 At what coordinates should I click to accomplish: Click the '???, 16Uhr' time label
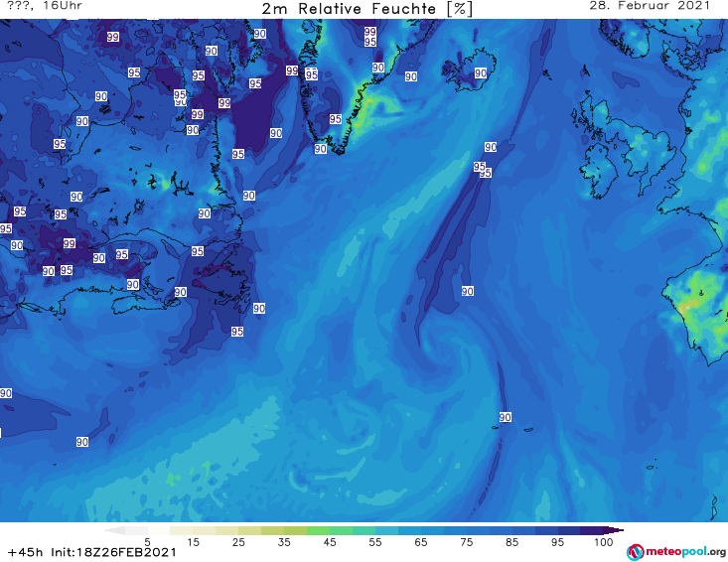(45, 6)
